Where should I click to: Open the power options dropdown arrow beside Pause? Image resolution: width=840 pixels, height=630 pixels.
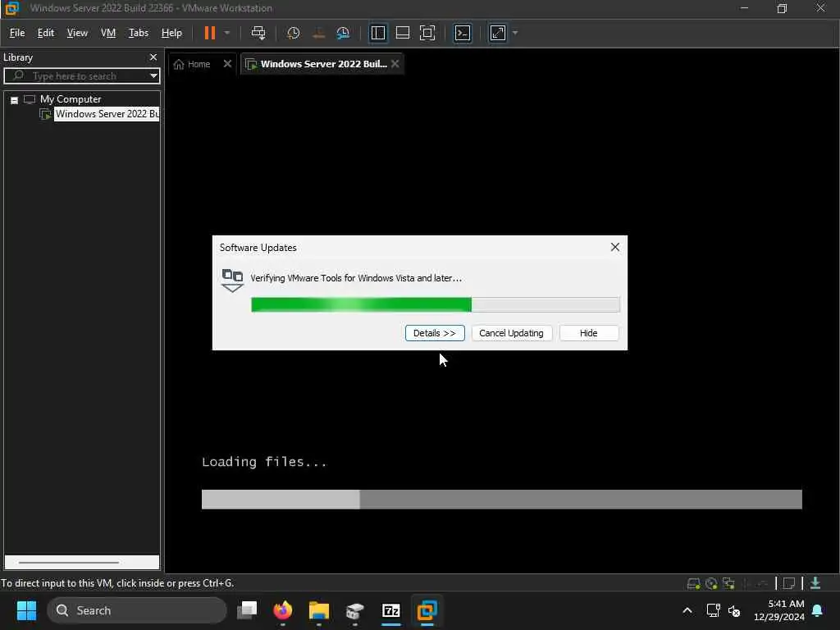tap(227, 33)
